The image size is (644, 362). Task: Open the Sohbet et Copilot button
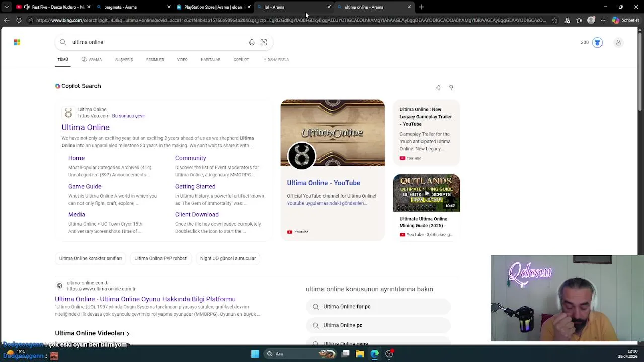click(x=625, y=20)
